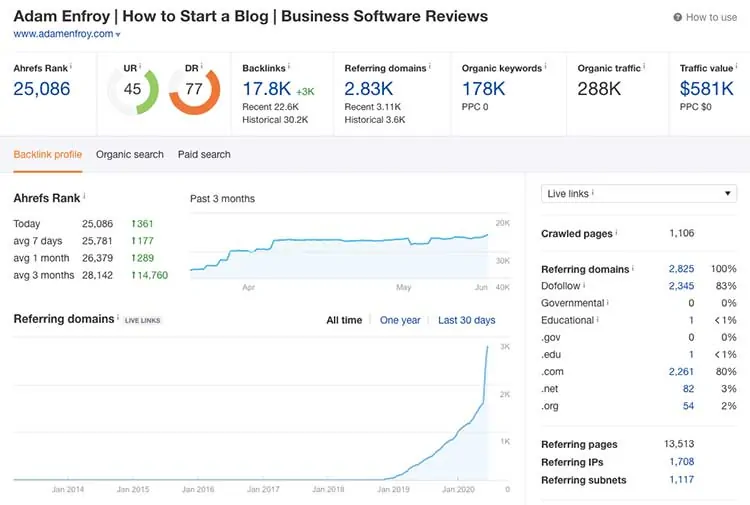This screenshot has height=505, width=750.
Task: Click info icon beside Backlinks metric
Action: pyautogui.click(x=291, y=67)
